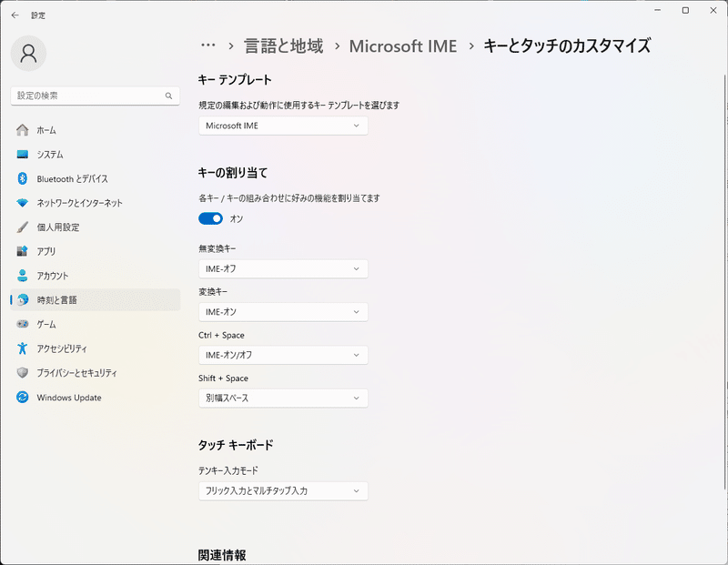Open ゲーム settings category
The image size is (728, 565).
[96, 324]
